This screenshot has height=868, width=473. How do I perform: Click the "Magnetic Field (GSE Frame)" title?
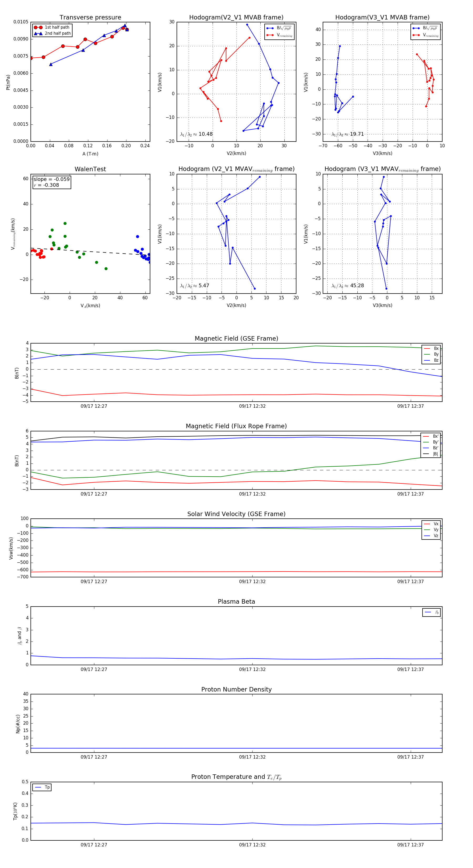coord(236,339)
